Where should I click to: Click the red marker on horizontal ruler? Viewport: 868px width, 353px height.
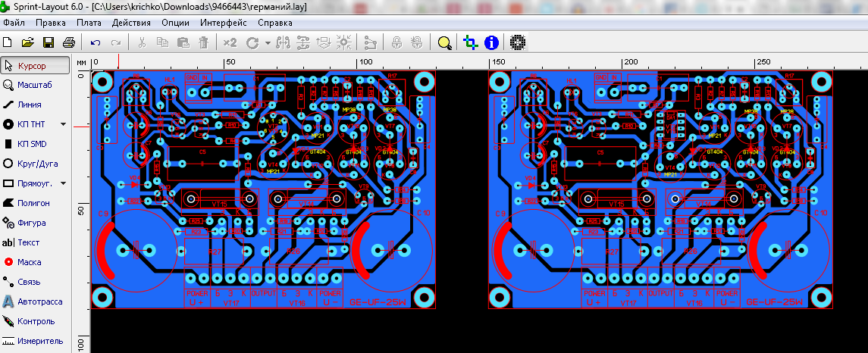click(118, 62)
